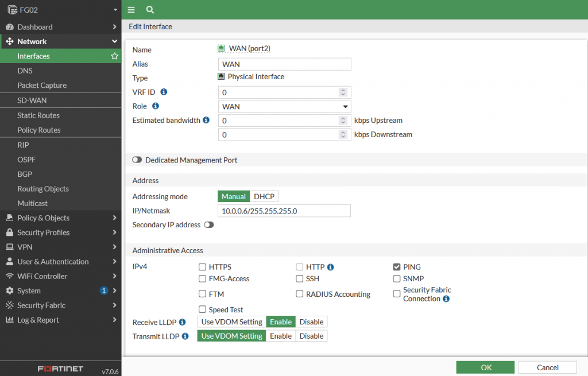The width and height of the screenshot is (588, 376).
Task: Click the info icon next to HTTP
Action: (331, 267)
